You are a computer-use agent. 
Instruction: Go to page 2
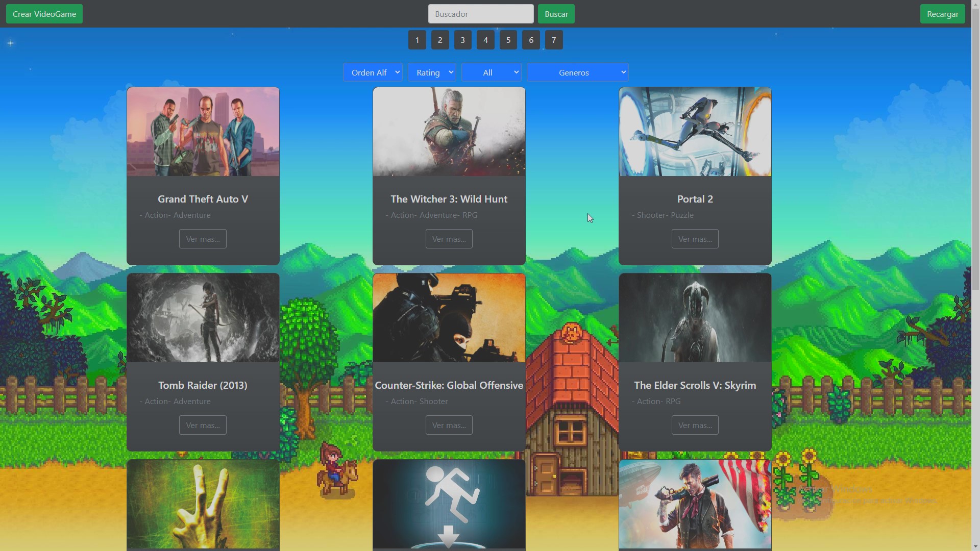tap(440, 40)
